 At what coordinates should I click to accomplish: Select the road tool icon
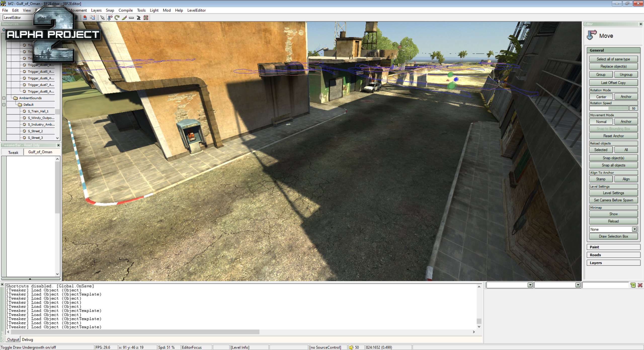[x=139, y=18]
